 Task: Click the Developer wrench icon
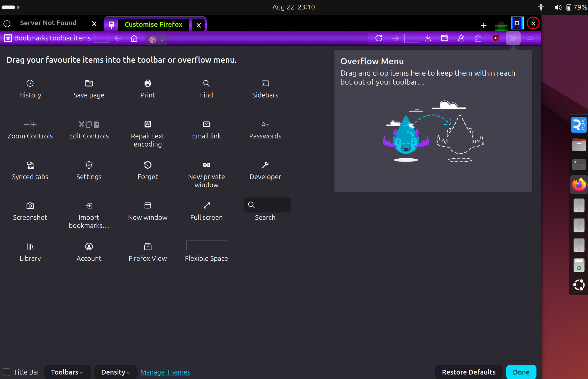coord(265,165)
